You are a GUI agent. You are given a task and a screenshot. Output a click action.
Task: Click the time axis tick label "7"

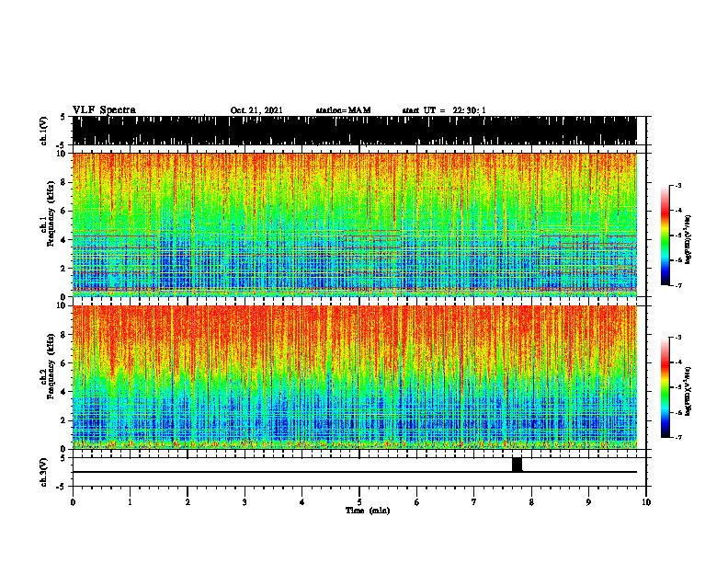coord(474,502)
